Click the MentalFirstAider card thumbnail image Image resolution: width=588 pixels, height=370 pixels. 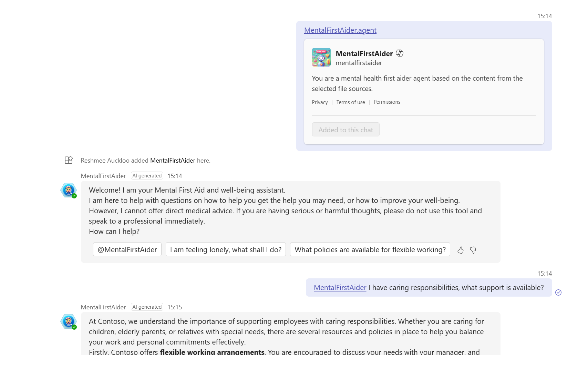pyautogui.click(x=321, y=57)
